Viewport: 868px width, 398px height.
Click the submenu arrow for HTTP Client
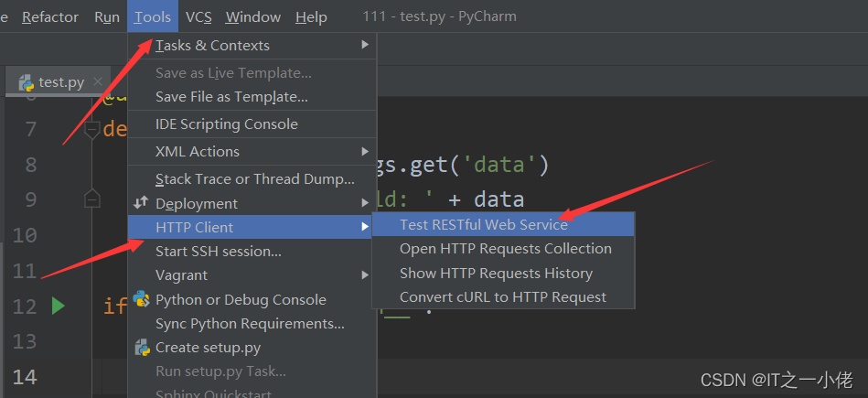click(x=365, y=226)
